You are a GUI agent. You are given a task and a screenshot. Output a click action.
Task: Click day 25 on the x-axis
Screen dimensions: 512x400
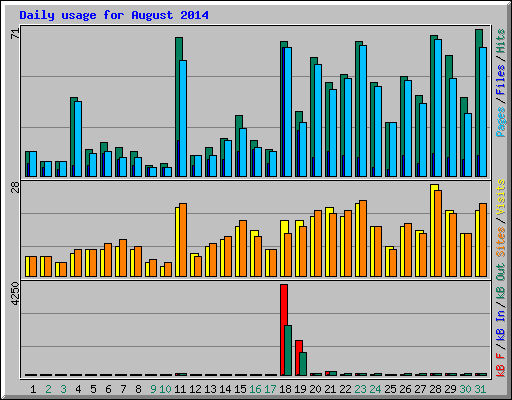pyautogui.click(x=390, y=389)
